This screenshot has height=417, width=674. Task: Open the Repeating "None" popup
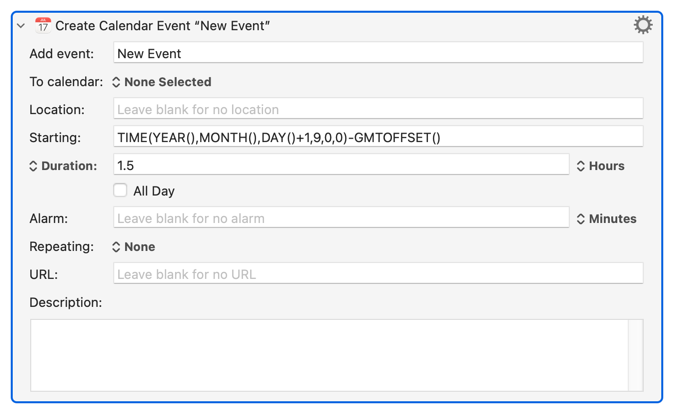pyautogui.click(x=133, y=247)
